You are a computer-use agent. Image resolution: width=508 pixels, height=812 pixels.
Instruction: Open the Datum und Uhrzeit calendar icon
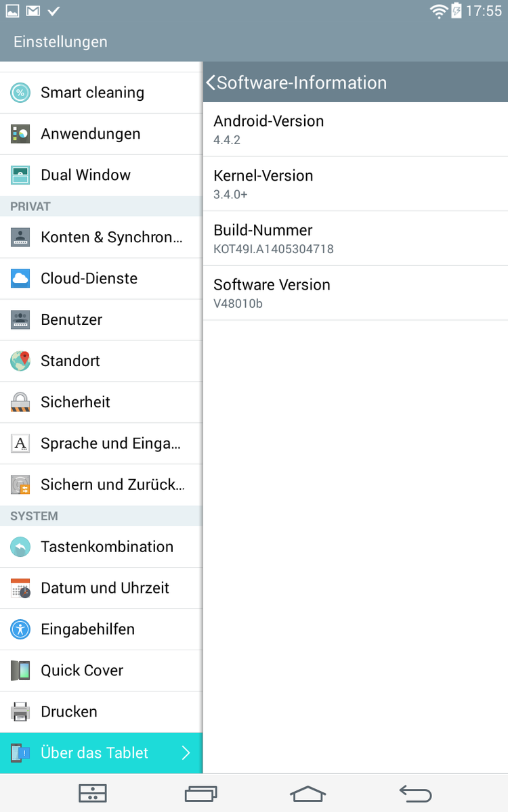pos(20,588)
